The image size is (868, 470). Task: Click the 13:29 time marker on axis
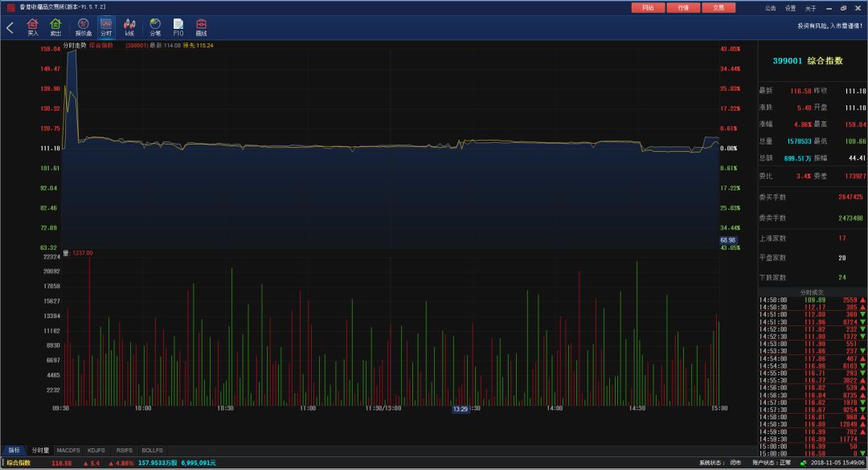(461, 409)
